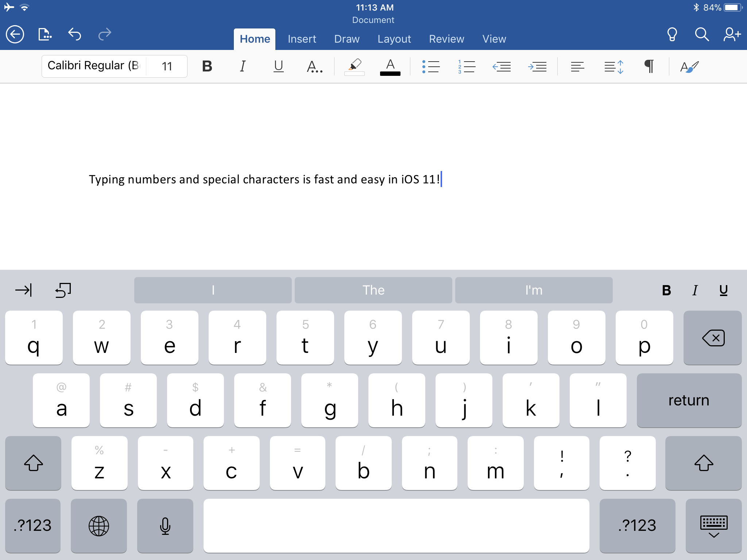The image size is (747, 560).
Task: Toggle Underline on the keyboard shortcut bar
Action: click(723, 291)
